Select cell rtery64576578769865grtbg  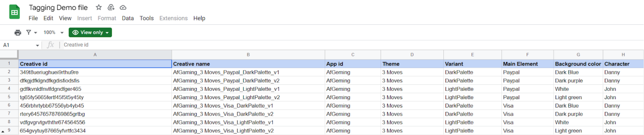pyautogui.click(x=95, y=114)
